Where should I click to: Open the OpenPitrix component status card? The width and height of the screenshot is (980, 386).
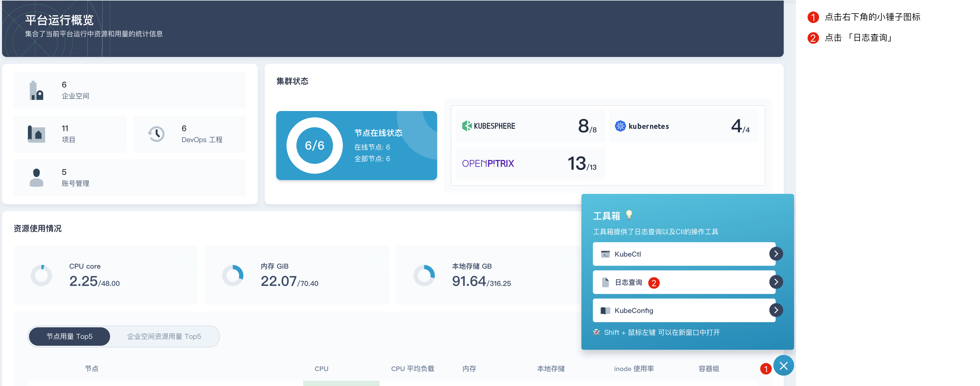[530, 163]
